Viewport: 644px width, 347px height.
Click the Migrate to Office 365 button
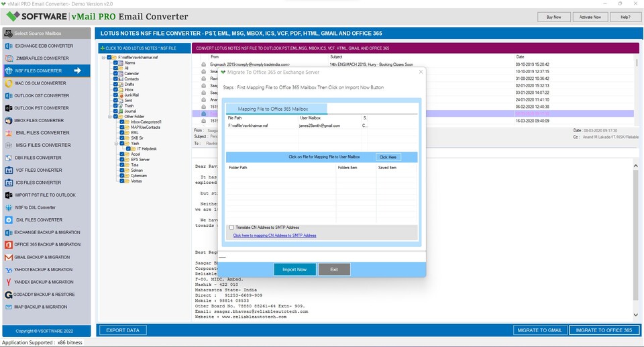tap(604, 330)
